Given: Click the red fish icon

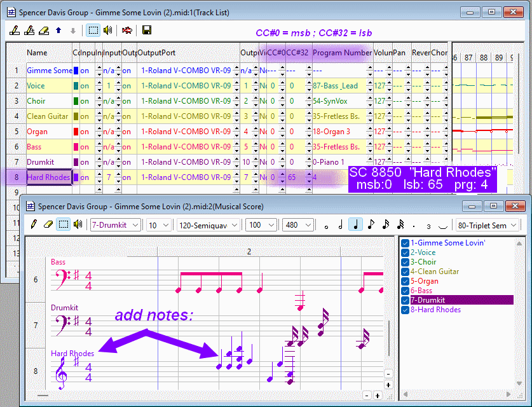Looking at the screenshot, I should pos(127,31).
